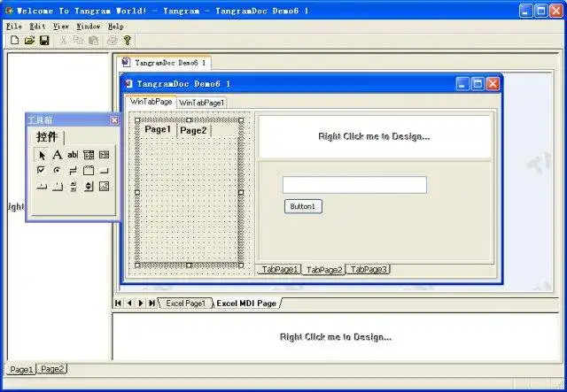The width and height of the screenshot is (567, 392).
Task: Switch to the TabPage2 bottom tab
Action: pyautogui.click(x=324, y=270)
